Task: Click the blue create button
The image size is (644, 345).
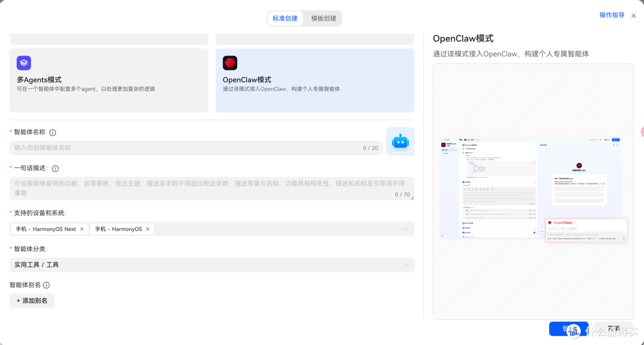Action: [x=568, y=328]
